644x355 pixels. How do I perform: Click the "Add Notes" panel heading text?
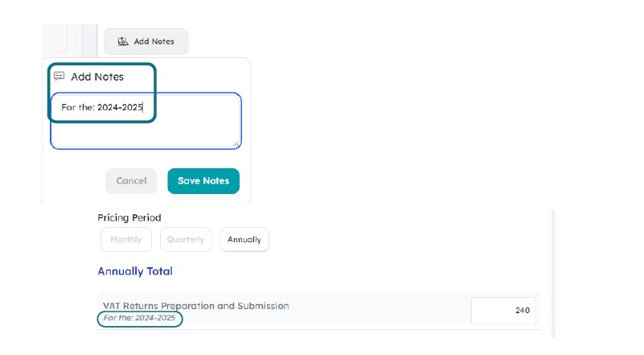click(x=97, y=76)
